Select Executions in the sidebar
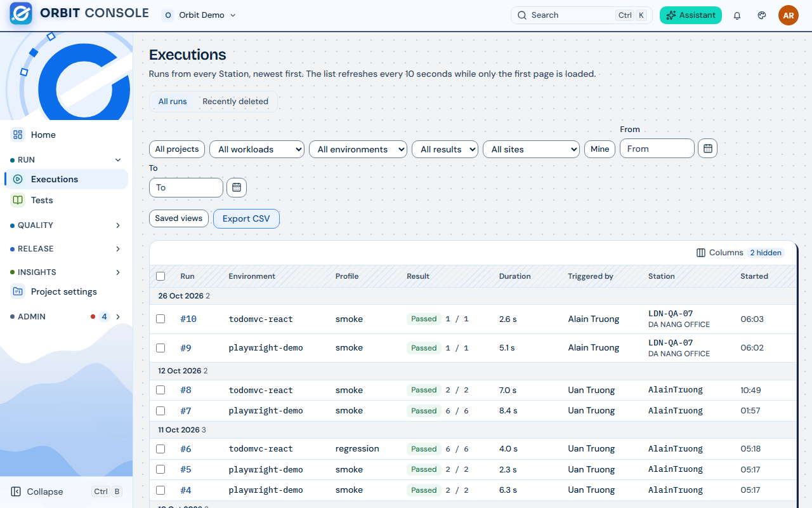 point(66,179)
